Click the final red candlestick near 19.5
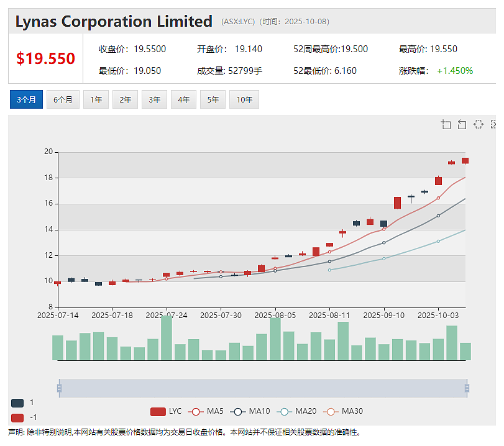Image resolution: width=504 pixels, height=446 pixels. pyautogui.click(x=465, y=161)
